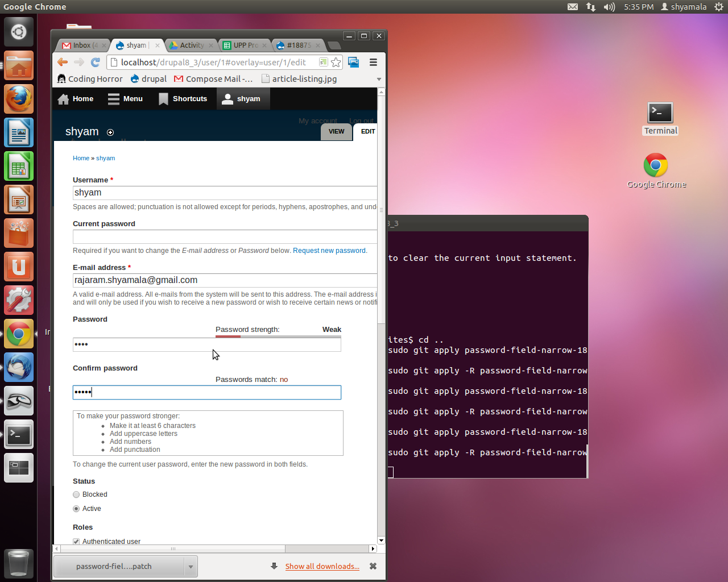Click the browser back arrow
This screenshot has height=582, width=728.
coord(63,63)
